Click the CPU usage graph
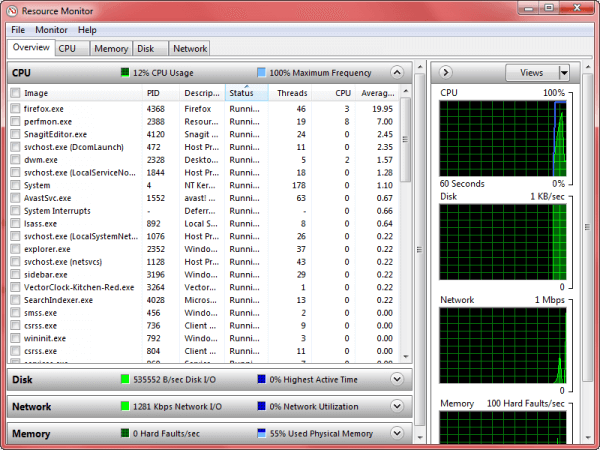Viewport: 600px width, 450px height. click(x=503, y=139)
